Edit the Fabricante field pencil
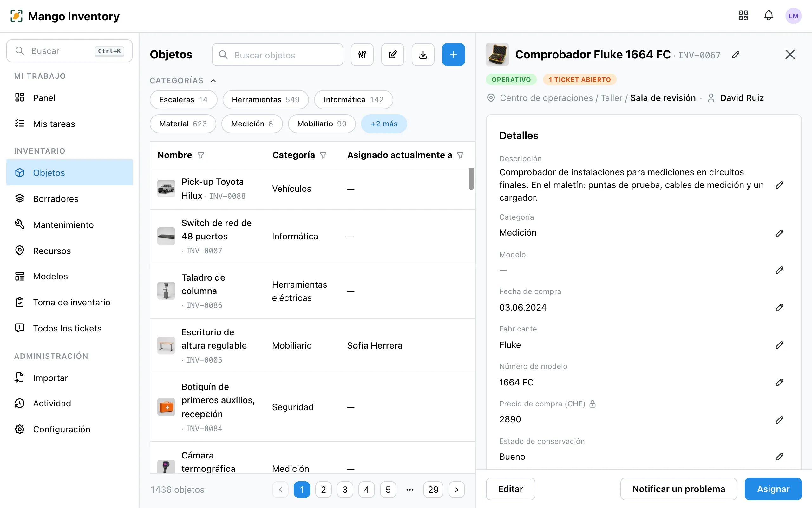The width and height of the screenshot is (812, 508). [779, 345]
